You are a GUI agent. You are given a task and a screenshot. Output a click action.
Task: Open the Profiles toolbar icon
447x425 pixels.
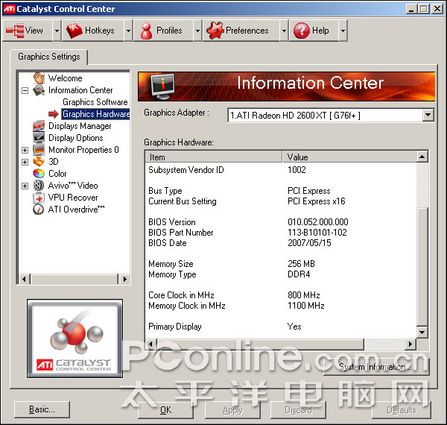tap(146, 31)
